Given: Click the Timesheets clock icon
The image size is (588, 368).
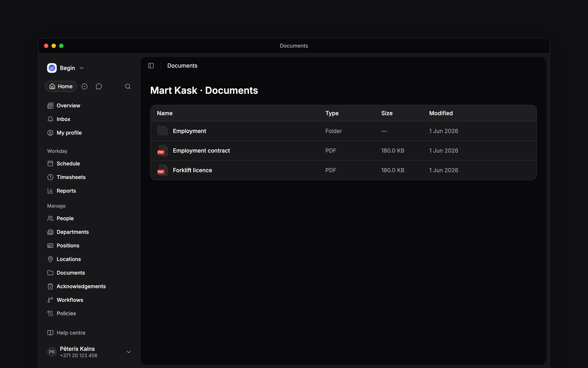Looking at the screenshot, I should pyautogui.click(x=50, y=177).
